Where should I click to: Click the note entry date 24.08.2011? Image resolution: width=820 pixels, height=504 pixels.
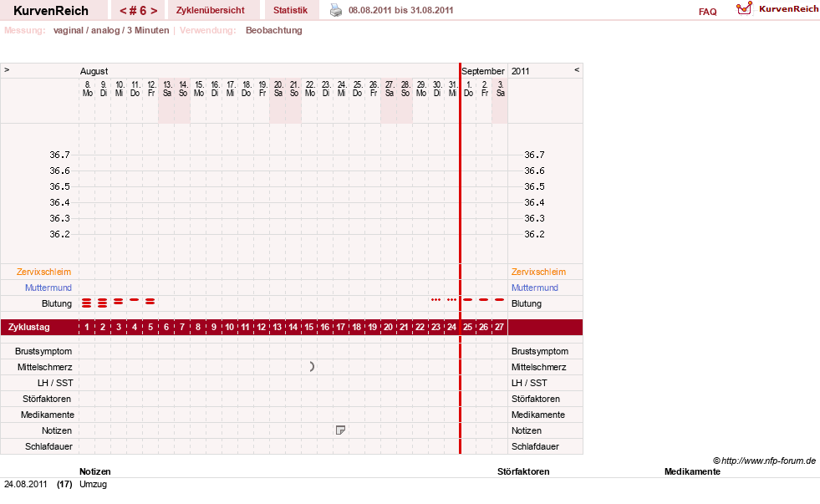[26, 484]
